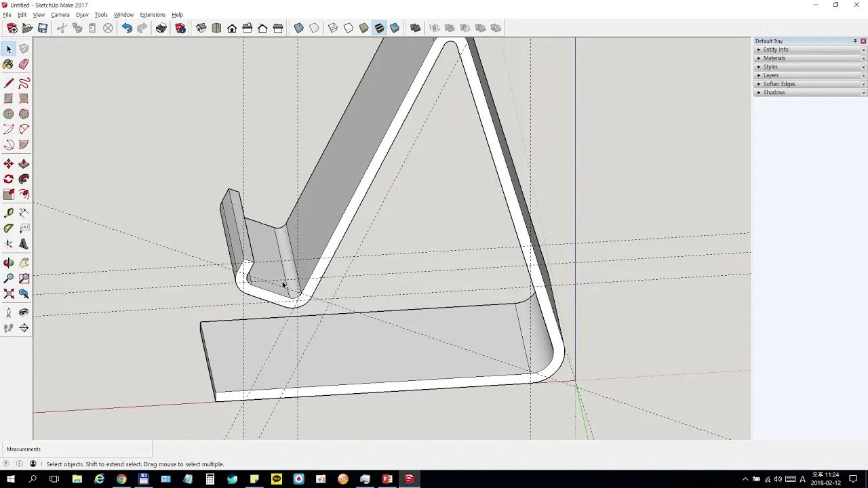
Task: Select the Polygon tool
Action: click(24, 115)
